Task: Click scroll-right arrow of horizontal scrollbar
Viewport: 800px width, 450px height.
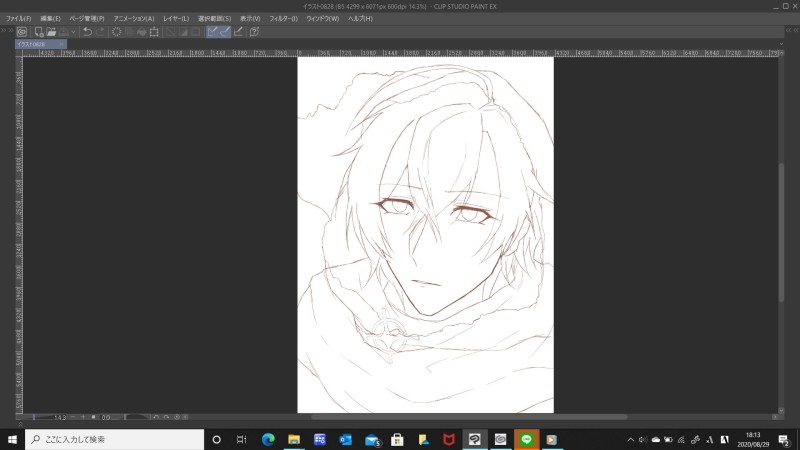Action: (775, 417)
